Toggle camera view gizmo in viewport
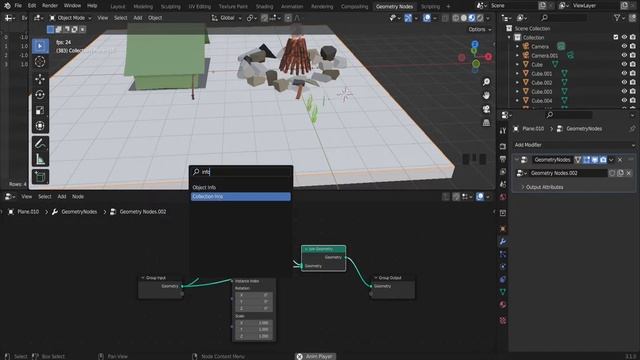640x360 pixels. click(x=486, y=109)
